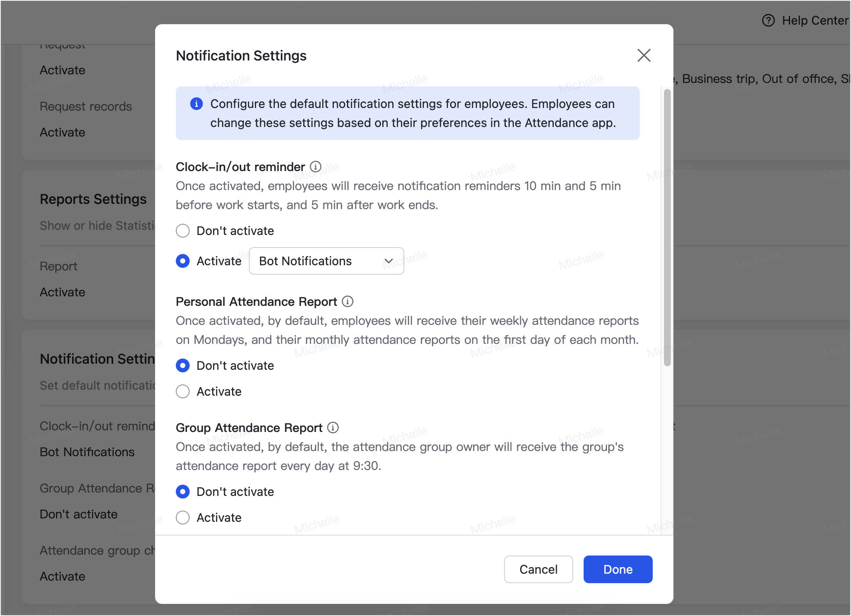Enable Activate for Group Attendance Report
Screen dimensions: 851x616
pos(183,518)
